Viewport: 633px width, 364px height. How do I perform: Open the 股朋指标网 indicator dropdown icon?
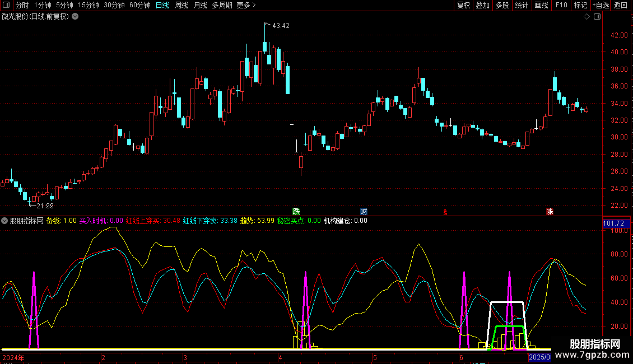[x=4, y=221]
